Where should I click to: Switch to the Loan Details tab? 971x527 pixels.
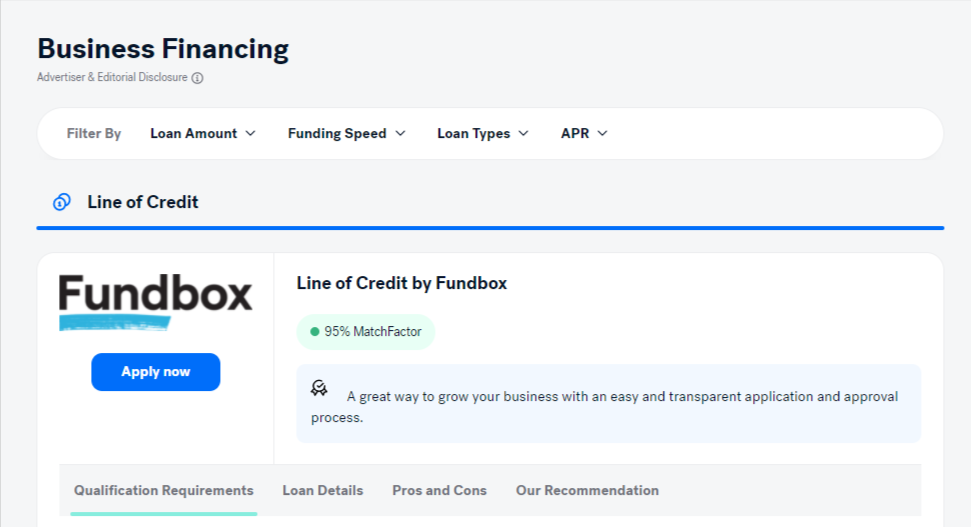coord(323,490)
